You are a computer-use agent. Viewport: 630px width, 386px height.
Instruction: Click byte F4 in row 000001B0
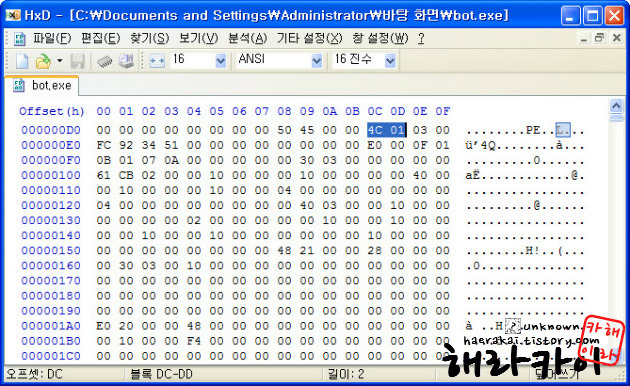(x=194, y=341)
